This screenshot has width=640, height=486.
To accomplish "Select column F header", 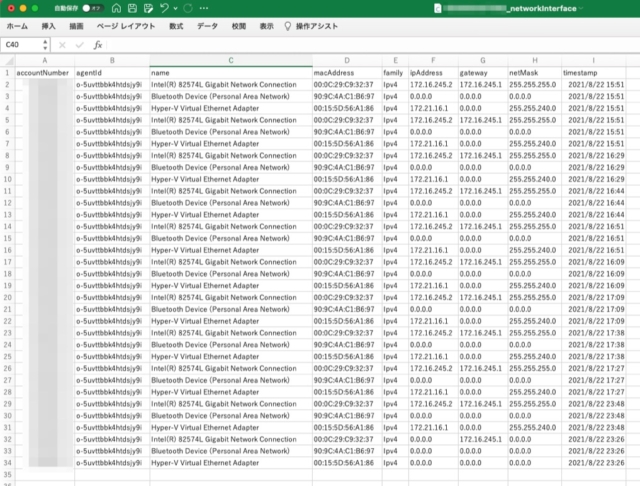I will [x=433, y=60].
